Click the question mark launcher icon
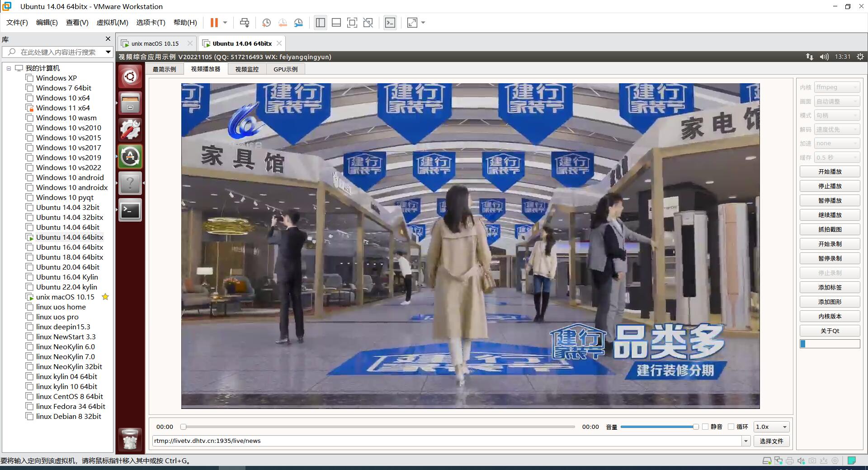868x470 pixels. click(x=130, y=183)
